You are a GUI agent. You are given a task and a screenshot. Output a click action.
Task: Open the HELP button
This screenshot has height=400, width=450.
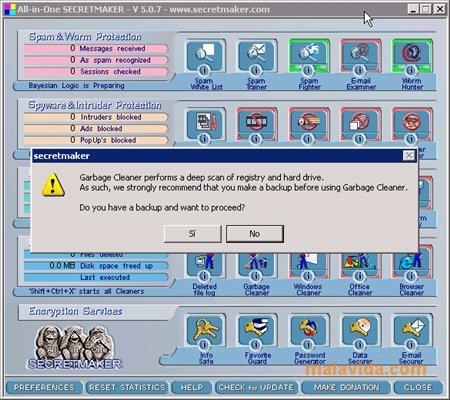pyautogui.click(x=192, y=387)
